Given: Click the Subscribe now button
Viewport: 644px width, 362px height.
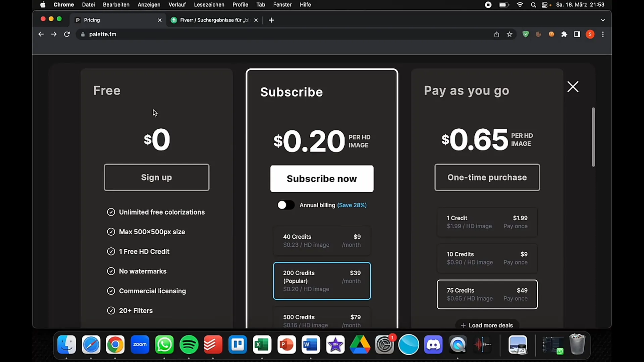Looking at the screenshot, I should click(322, 179).
